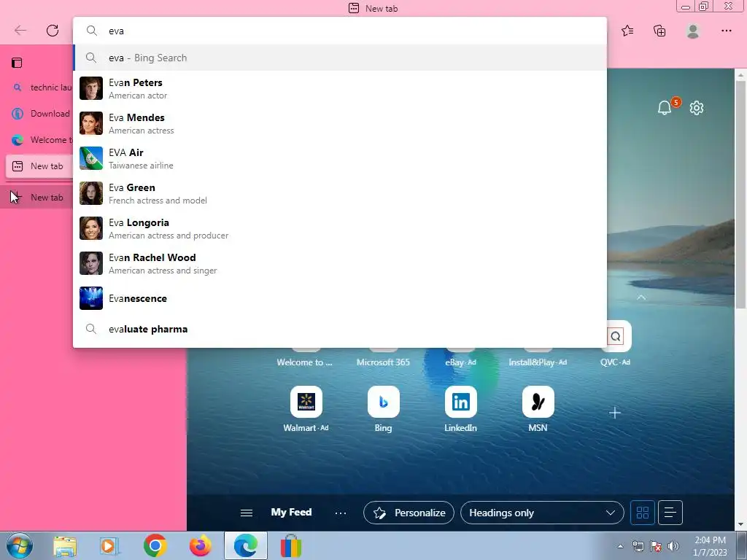Show hidden tray icons arrow
This screenshot has height=560, width=747.
tap(620, 546)
